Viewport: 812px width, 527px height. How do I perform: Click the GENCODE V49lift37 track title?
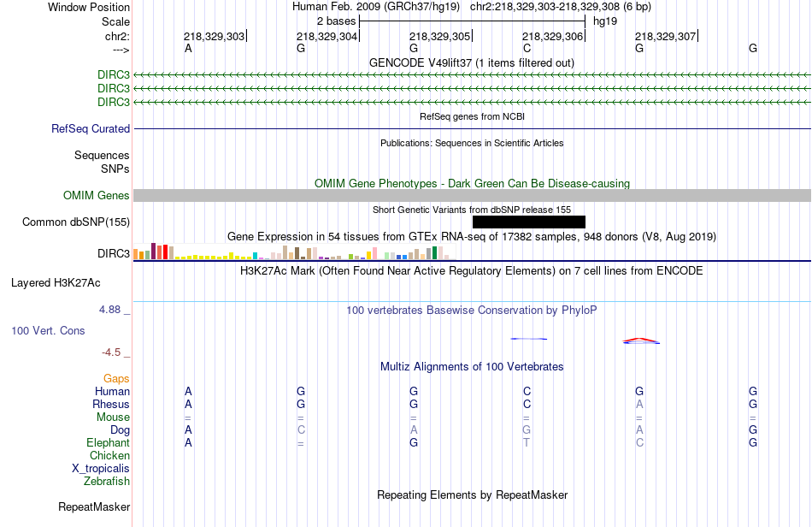(x=472, y=62)
